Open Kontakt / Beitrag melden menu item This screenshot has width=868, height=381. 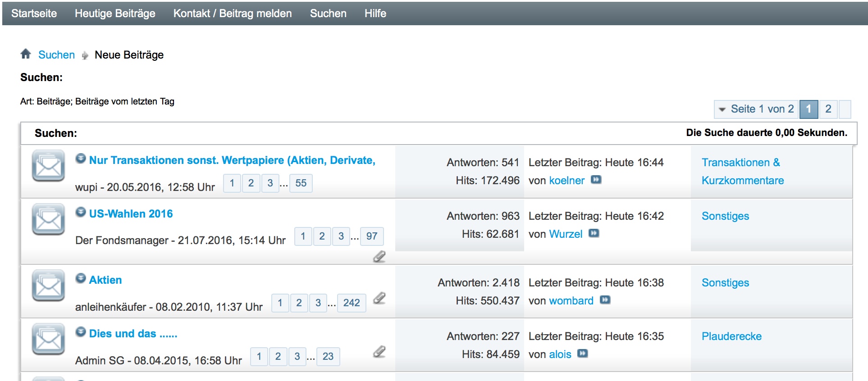tap(233, 14)
